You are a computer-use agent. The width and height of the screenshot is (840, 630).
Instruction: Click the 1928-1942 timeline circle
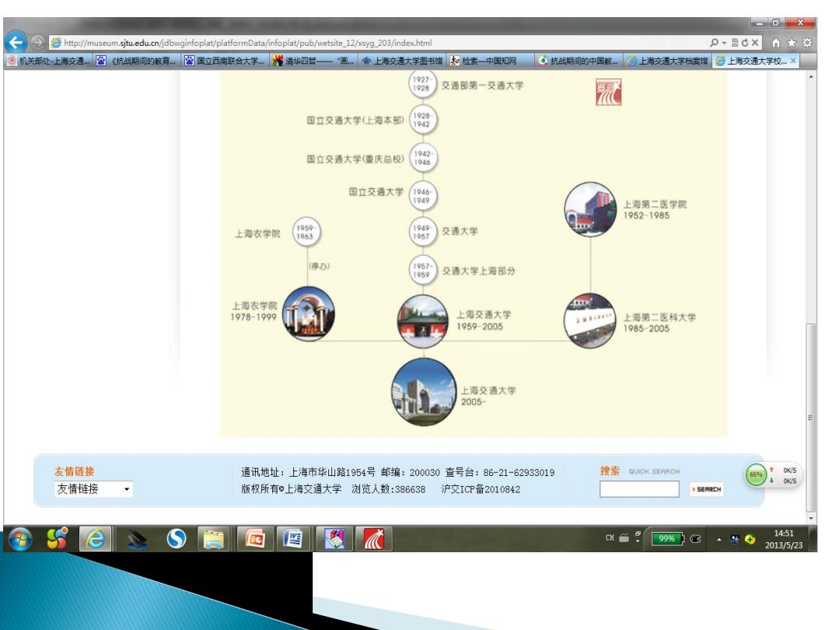coord(422,120)
